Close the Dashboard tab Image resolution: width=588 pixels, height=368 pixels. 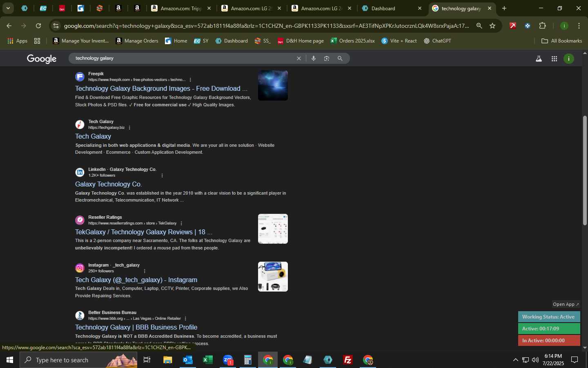pos(419,8)
